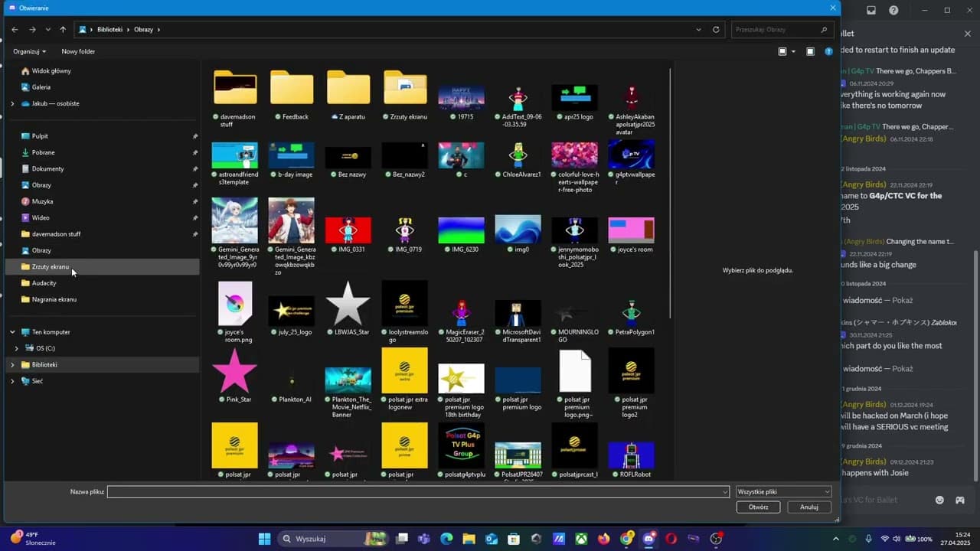Expand the Jakub — osobiste tree node

pos(12,103)
